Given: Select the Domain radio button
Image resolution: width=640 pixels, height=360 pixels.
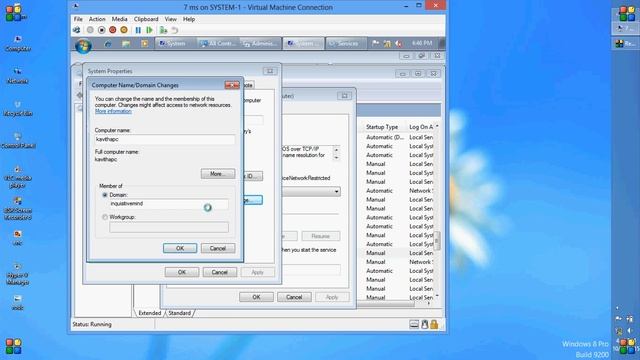Looking at the screenshot, I should (105, 195).
